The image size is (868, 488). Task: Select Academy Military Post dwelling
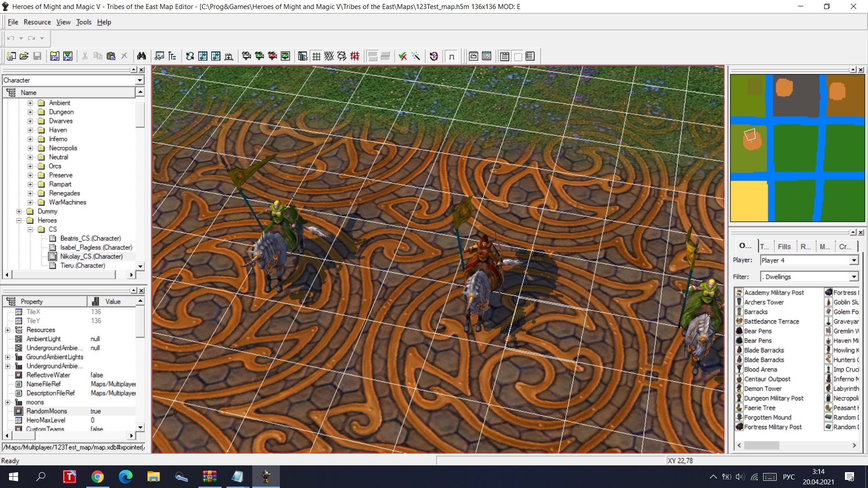774,293
